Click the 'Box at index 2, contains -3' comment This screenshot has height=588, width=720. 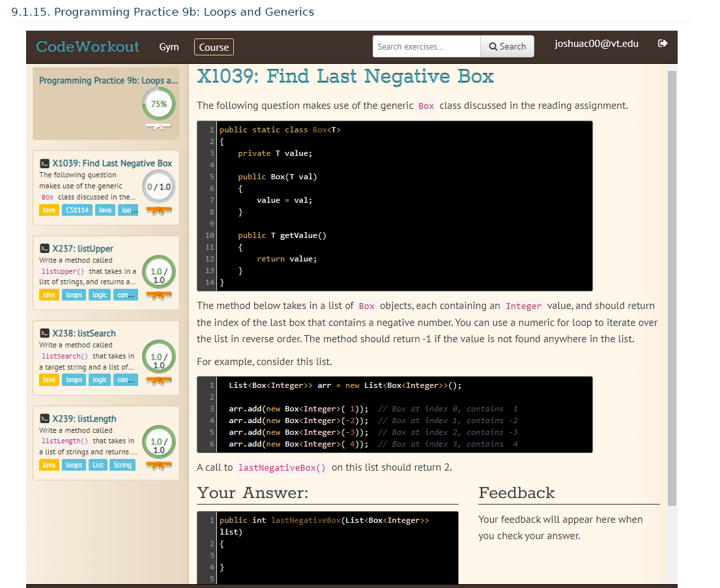pyautogui.click(x=448, y=432)
